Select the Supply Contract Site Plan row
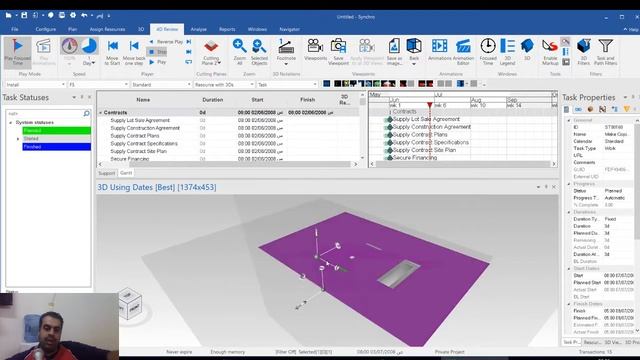The width and height of the screenshot is (640, 360). [229, 151]
